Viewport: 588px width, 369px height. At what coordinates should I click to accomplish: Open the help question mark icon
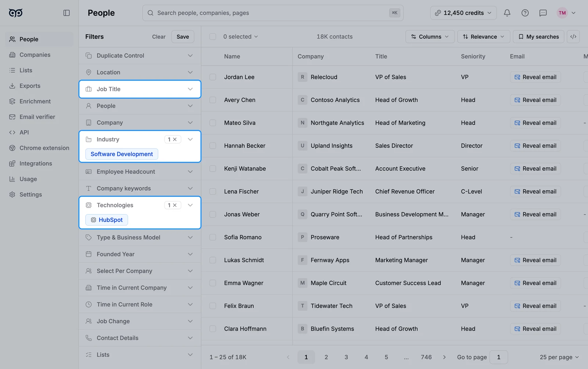pos(525,13)
